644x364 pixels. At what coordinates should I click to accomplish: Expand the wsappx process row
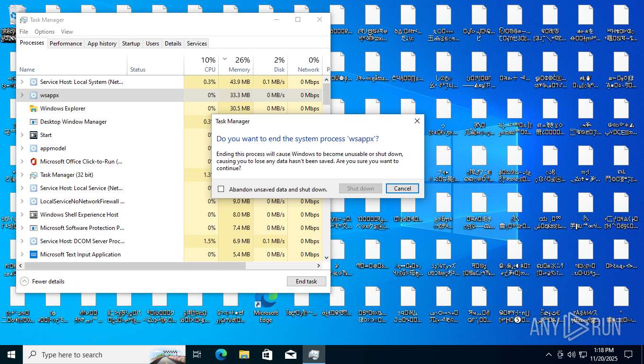click(22, 95)
